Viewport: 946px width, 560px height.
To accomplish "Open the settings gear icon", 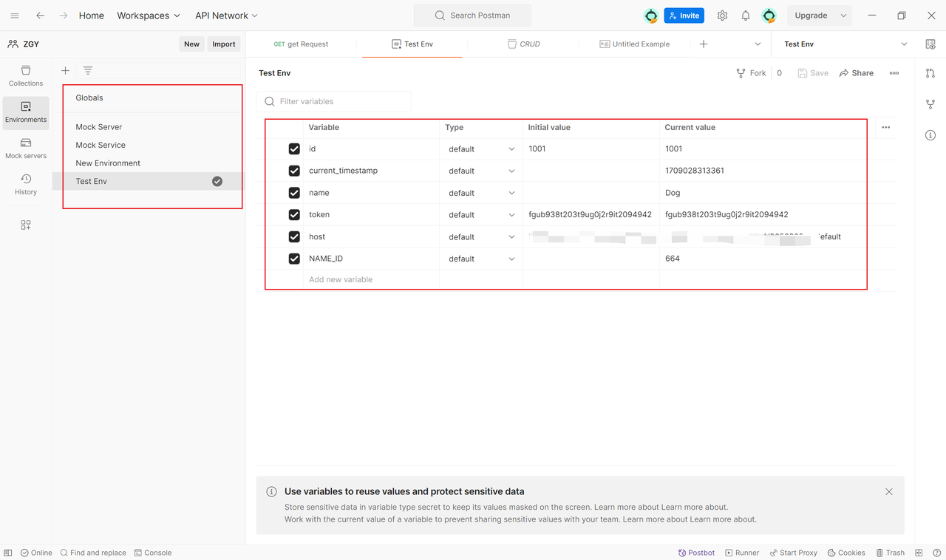I will click(x=722, y=16).
